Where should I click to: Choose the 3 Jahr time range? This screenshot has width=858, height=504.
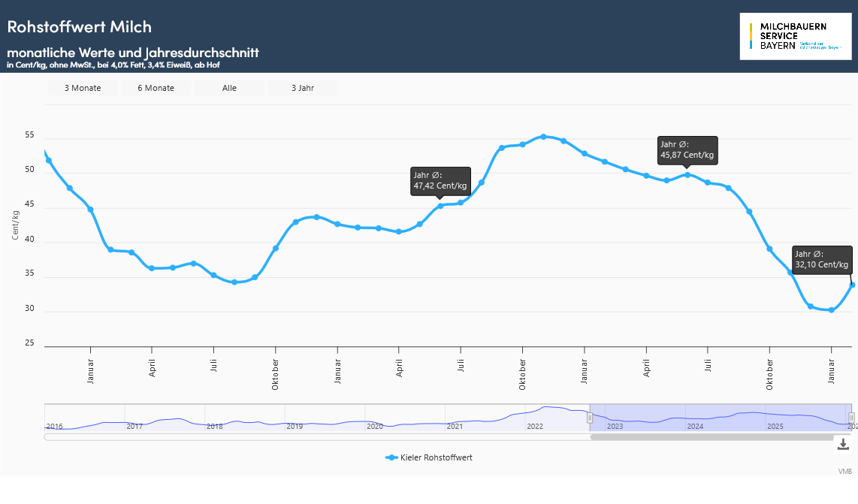click(303, 88)
